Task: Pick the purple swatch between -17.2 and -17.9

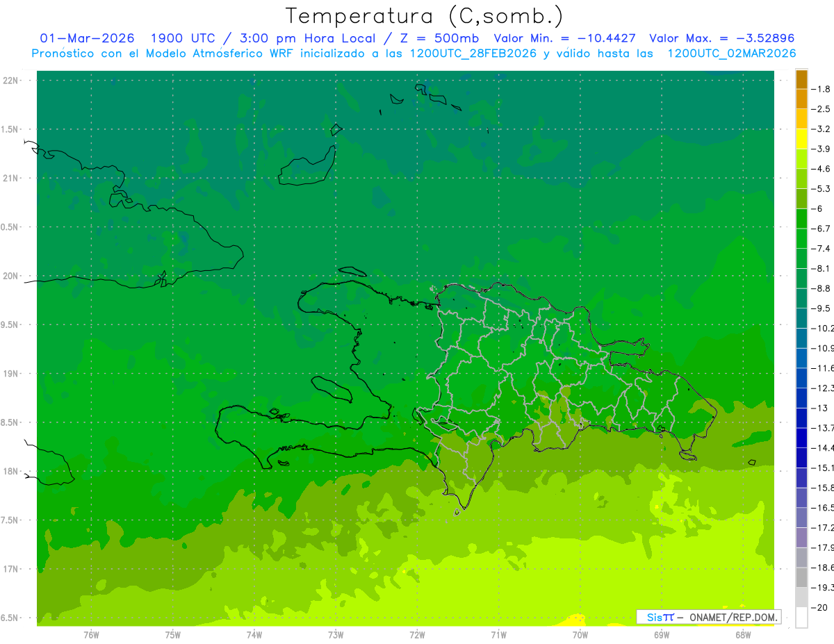Action: [x=801, y=537]
